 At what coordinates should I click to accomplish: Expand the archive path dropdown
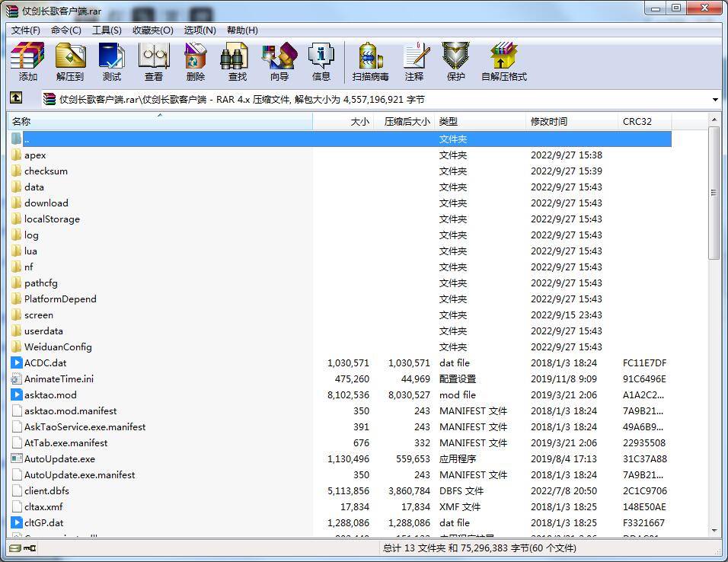(x=715, y=100)
